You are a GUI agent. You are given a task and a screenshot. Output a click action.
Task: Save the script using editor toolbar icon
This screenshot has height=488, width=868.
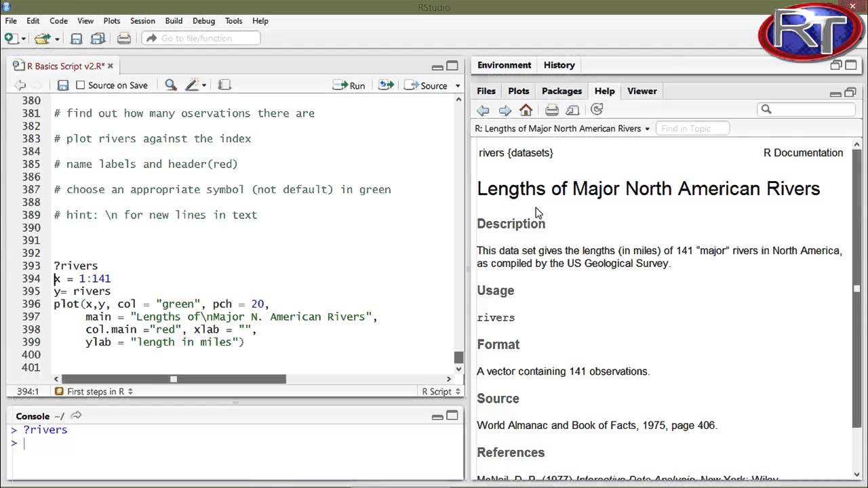coord(63,85)
